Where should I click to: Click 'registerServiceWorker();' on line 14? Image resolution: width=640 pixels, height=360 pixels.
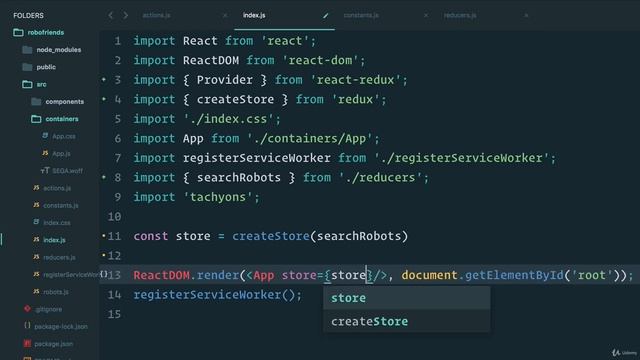tap(218, 295)
